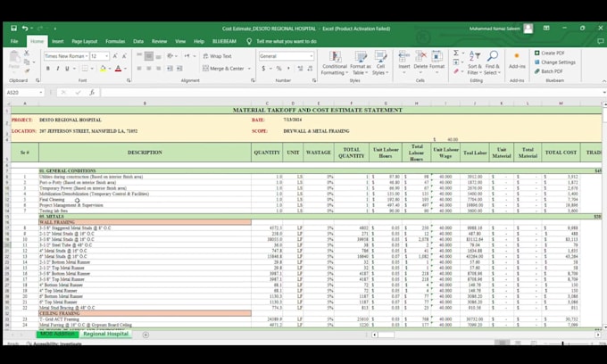Toggle Underline formatting
Screen dimensions: 607x364
[x=67, y=69]
